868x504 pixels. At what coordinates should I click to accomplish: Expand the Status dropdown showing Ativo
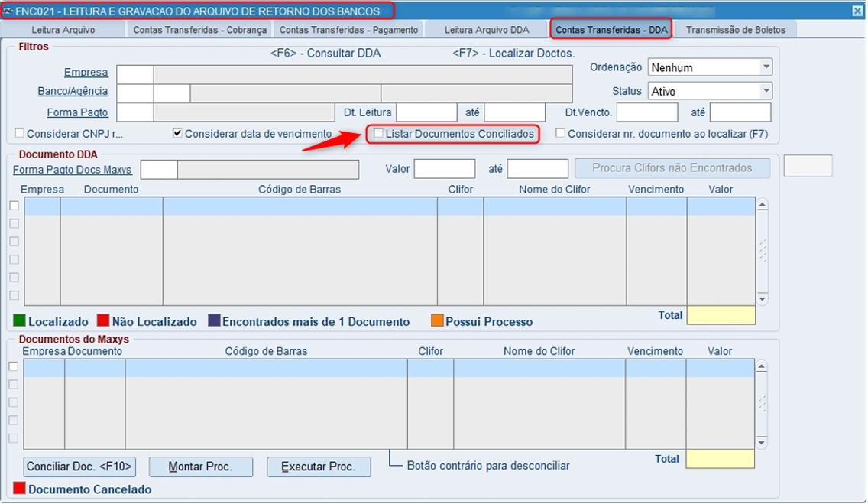(766, 91)
